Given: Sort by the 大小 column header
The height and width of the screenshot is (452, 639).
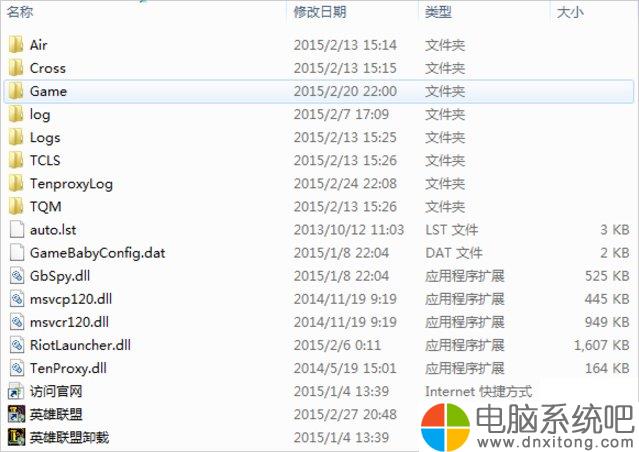Looking at the screenshot, I should [570, 12].
